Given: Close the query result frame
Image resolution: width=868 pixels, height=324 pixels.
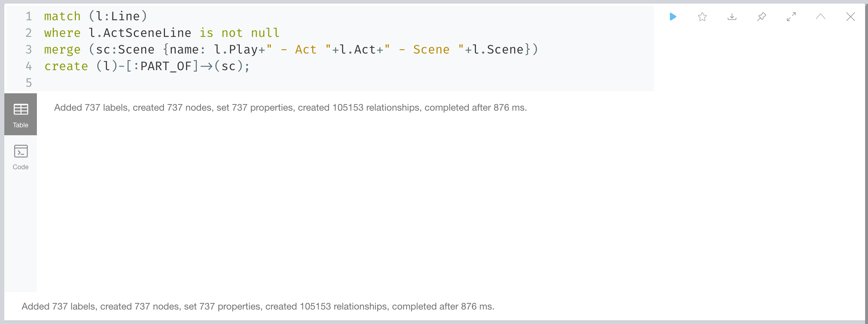Looking at the screenshot, I should pyautogui.click(x=851, y=17).
